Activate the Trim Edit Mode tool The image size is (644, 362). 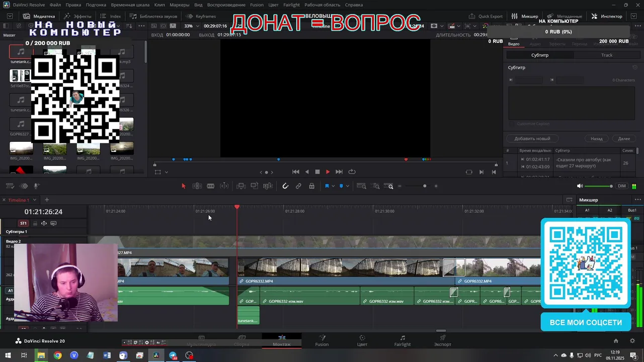click(x=197, y=186)
